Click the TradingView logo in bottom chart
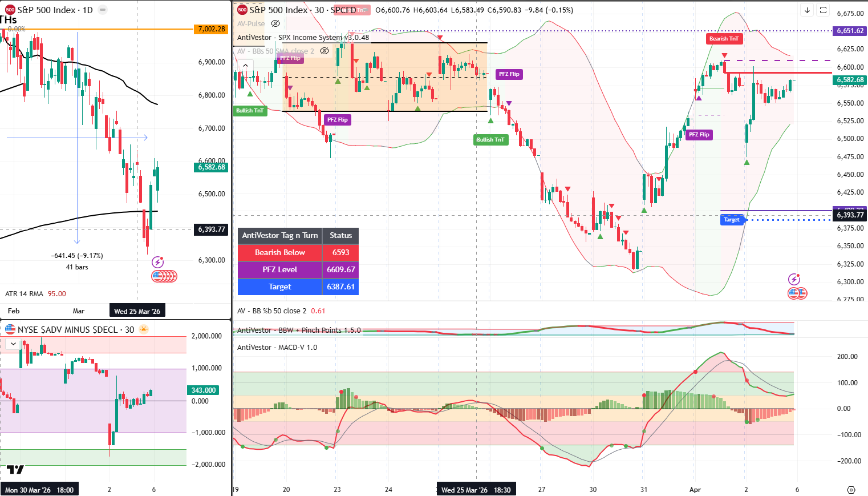This screenshot has width=868, height=496. coord(15,469)
